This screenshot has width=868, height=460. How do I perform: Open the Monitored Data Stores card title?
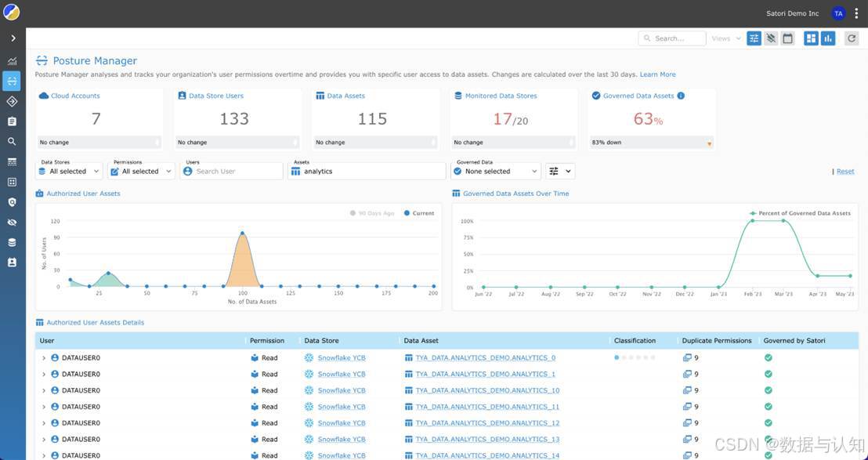click(501, 96)
